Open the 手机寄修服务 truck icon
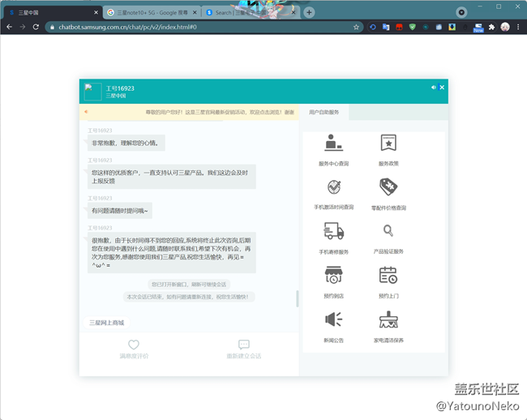 point(333,231)
